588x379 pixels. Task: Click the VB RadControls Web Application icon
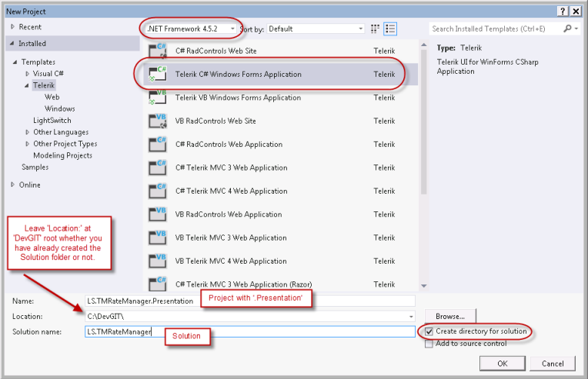tap(158, 214)
